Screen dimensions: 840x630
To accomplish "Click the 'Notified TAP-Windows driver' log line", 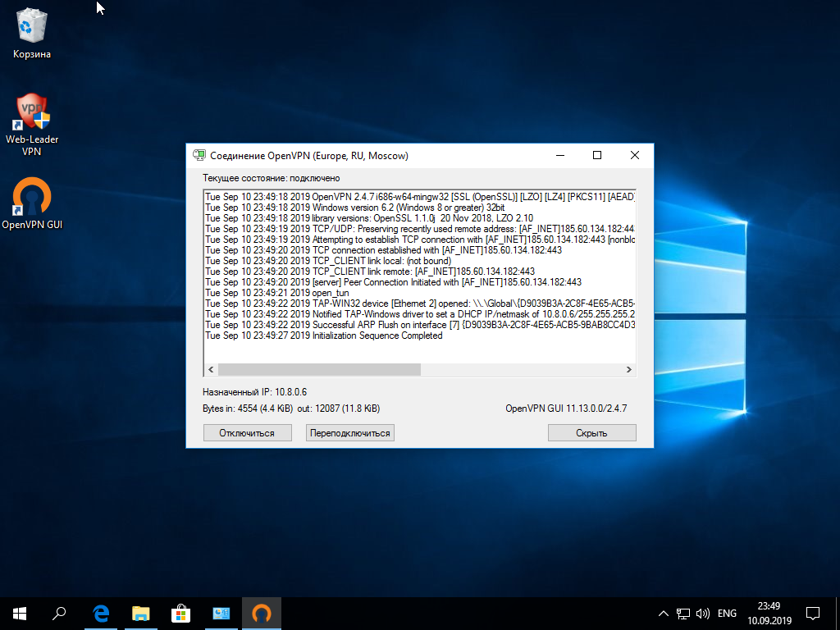I will tap(420, 314).
